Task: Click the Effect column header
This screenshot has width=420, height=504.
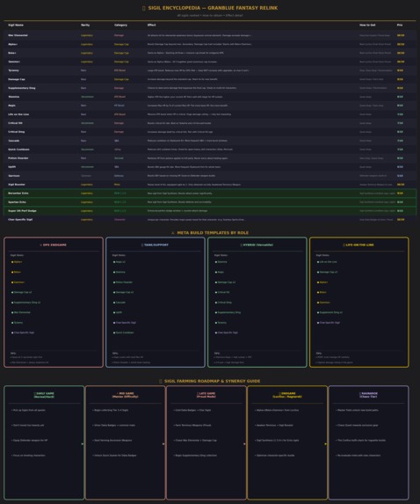Action: [x=151, y=26]
